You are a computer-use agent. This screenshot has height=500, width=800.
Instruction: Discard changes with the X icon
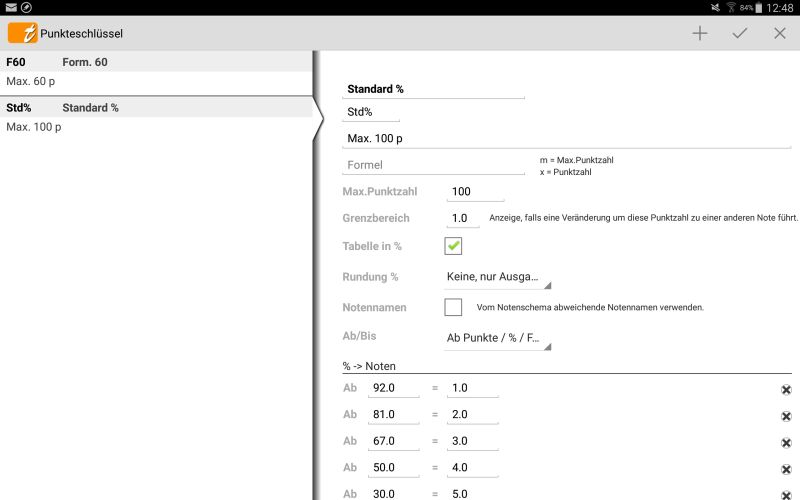[x=780, y=34]
